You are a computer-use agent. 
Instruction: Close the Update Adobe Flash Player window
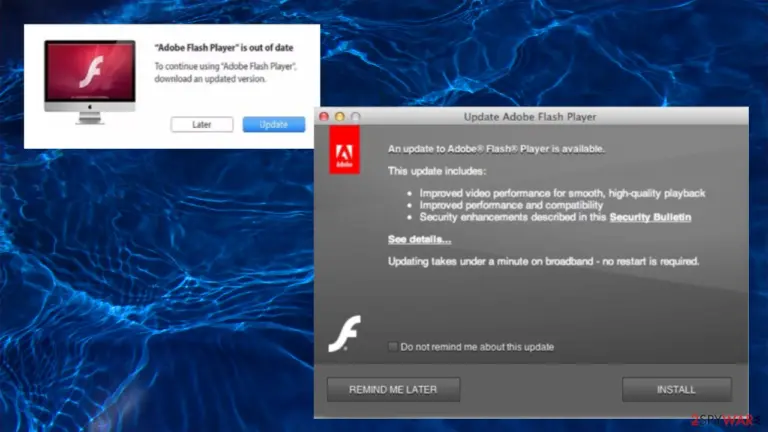click(x=324, y=117)
